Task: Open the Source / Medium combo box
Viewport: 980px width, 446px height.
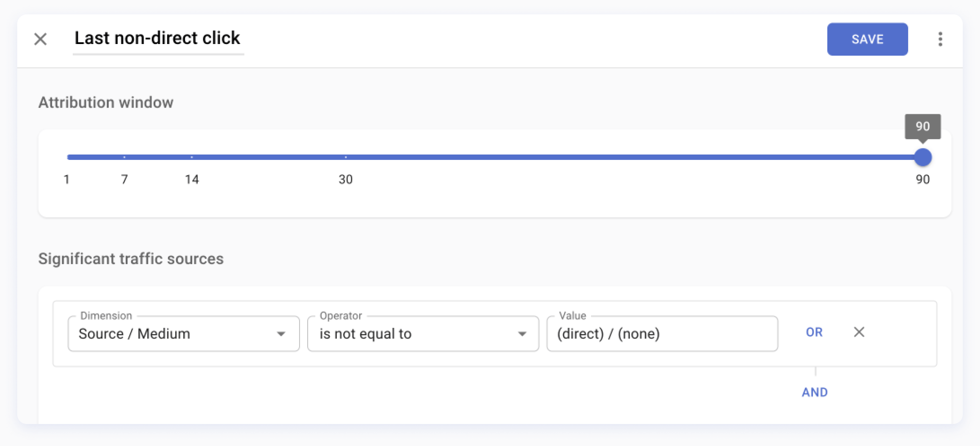Action: click(x=184, y=334)
